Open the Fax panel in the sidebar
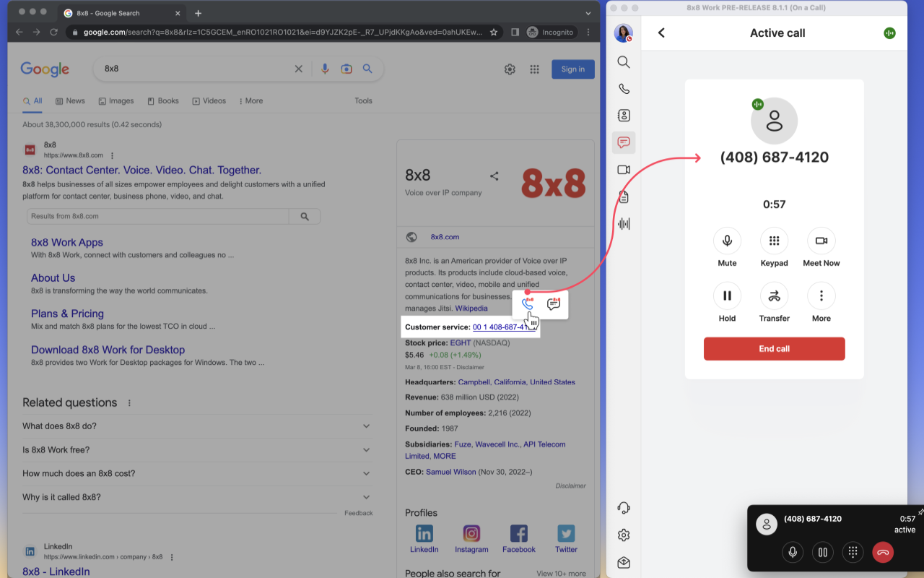 click(623, 197)
